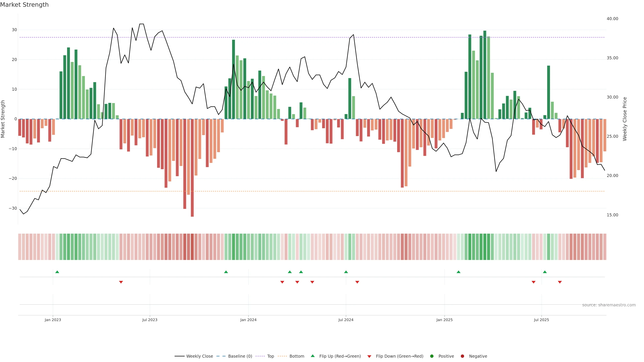The image size is (644, 362).
Task: Click the Market Strength chart title
Action: pyautogui.click(x=24, y=5)
